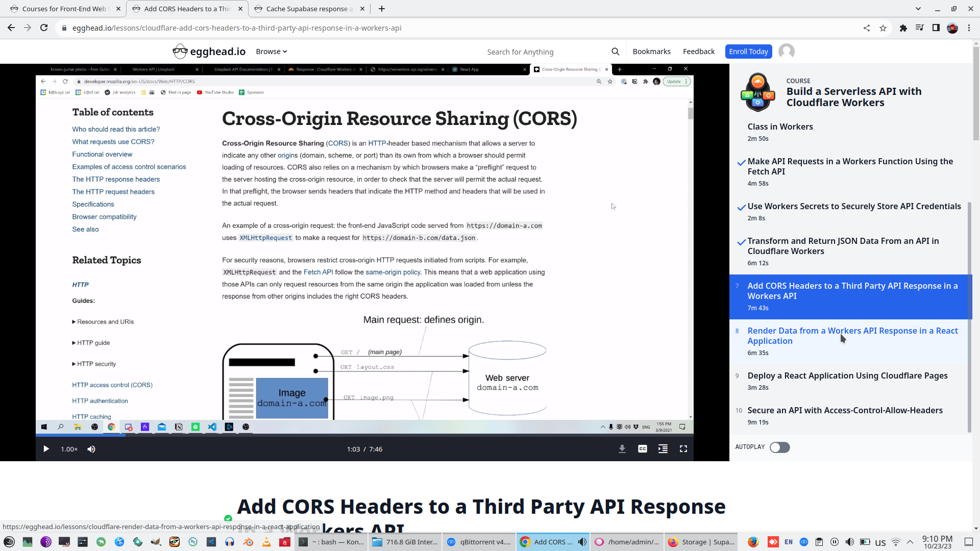Screen dimensions: 980x551
Task: Open the Bookmarks menu item
Action: [651, 52]
